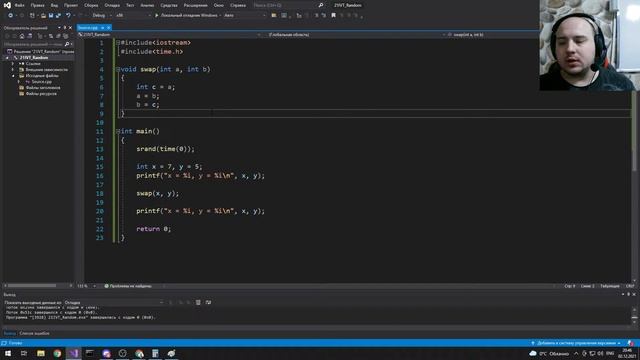Click the srand(time(0)); code line
The height and width of the screenshot is (360, 640).
[165, 149]
